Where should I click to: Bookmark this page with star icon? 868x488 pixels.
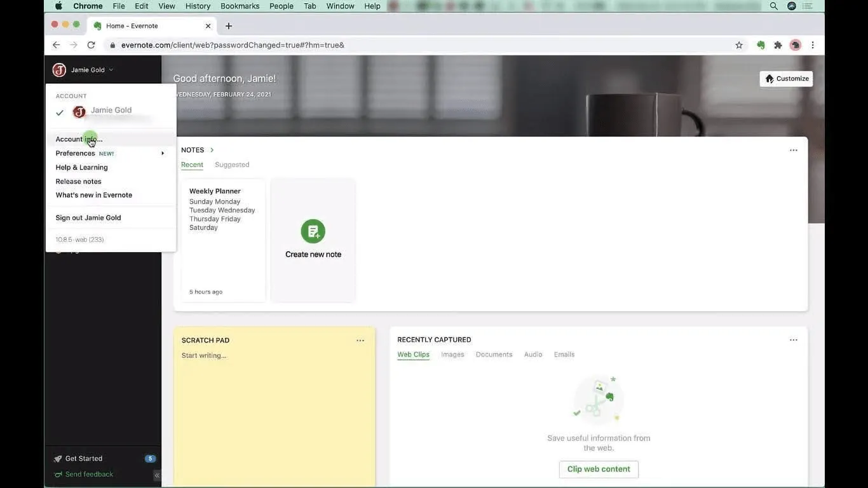click(739, 45)
